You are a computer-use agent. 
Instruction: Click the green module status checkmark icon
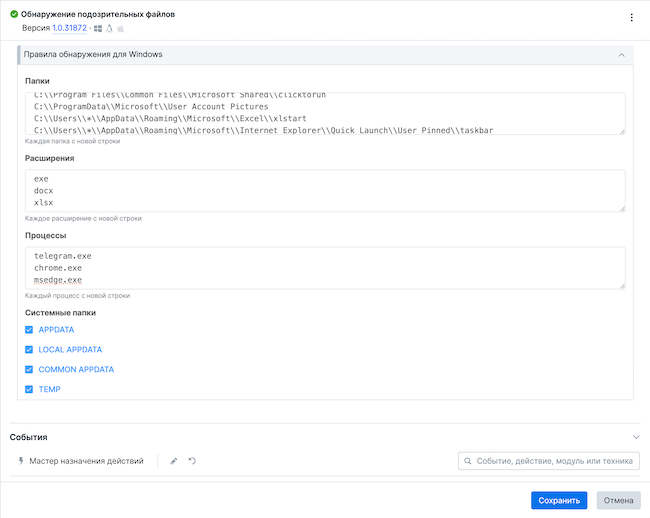coord(14,15)
